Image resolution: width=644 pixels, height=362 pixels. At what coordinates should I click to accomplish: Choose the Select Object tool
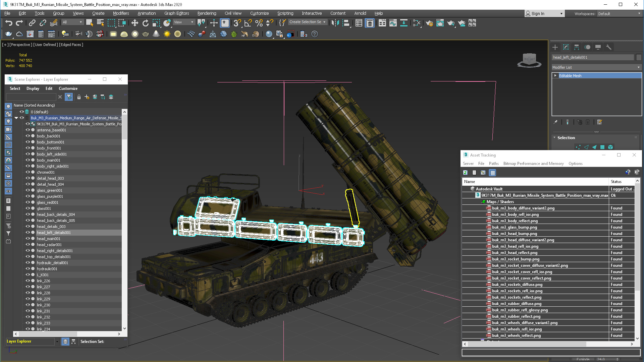coord(90,23)
